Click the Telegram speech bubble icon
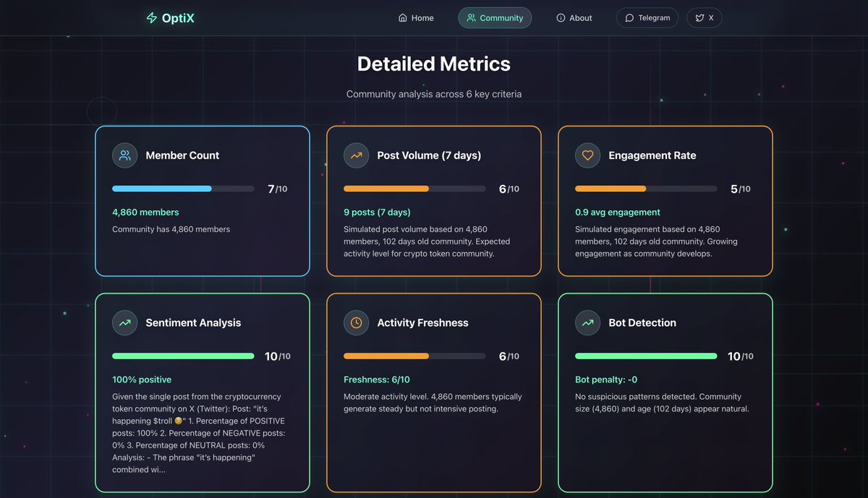Screen dimensions: 868x498 (629, 17)
